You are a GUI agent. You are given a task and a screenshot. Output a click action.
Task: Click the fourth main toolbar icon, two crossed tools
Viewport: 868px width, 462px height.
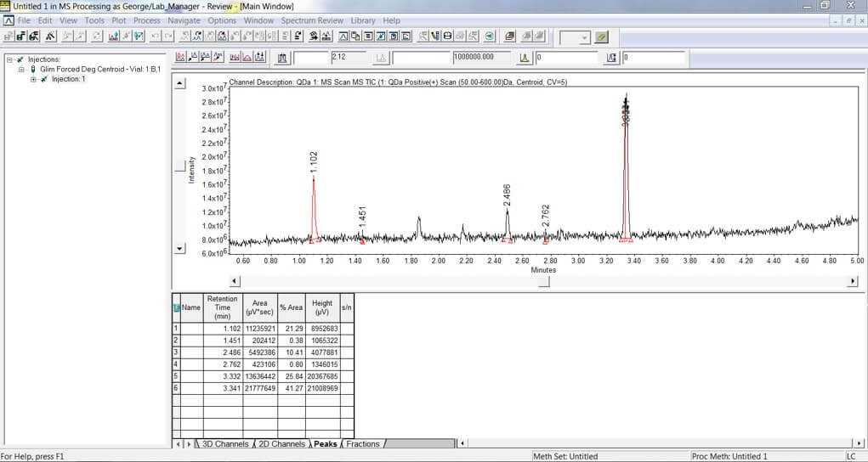click(x=50, y=37)
